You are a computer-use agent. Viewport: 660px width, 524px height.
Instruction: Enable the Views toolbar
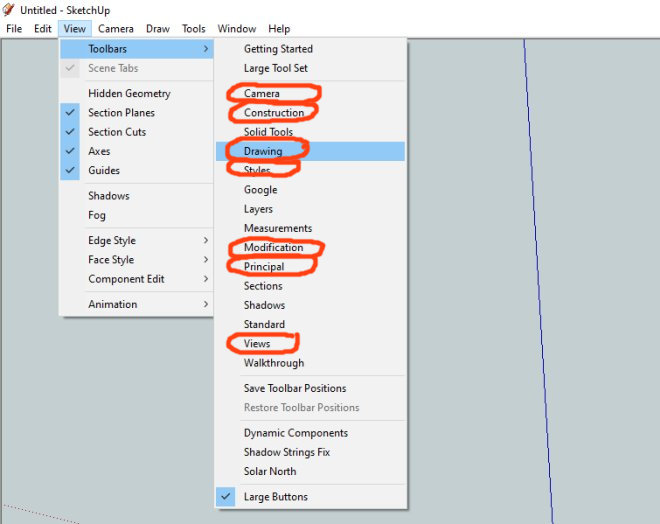pos(311,344)
